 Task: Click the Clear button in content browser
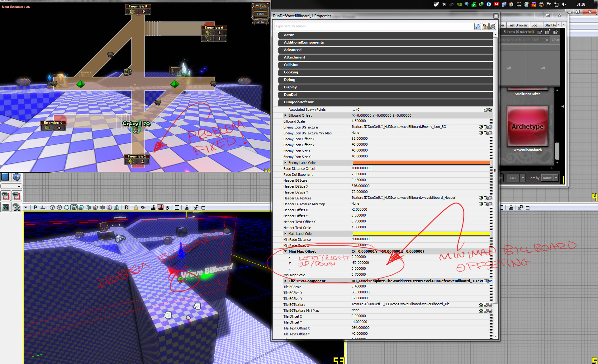pos(555,40)
